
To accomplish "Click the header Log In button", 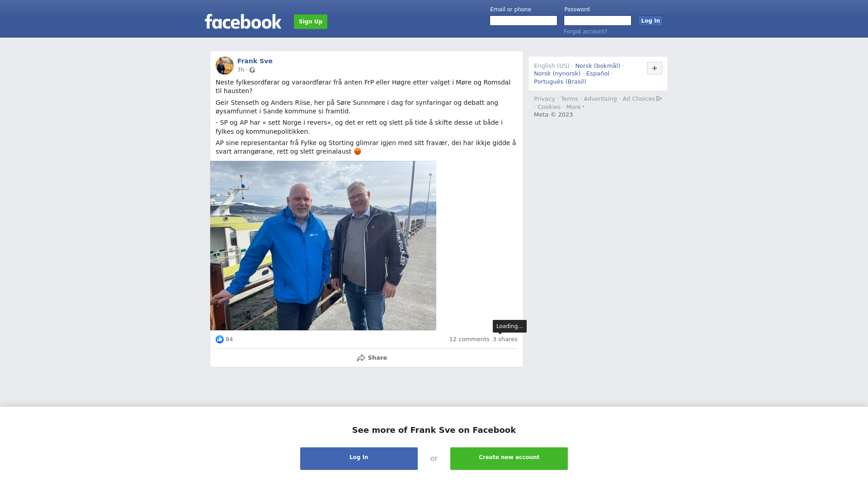I will click(x=651, y=21).
